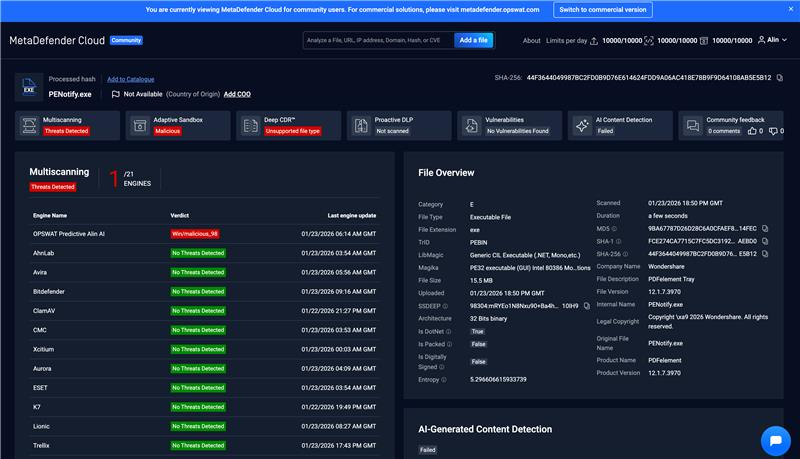
Task: Click the thumbs-down community vote icon
Action: click(x=771, y=131)
